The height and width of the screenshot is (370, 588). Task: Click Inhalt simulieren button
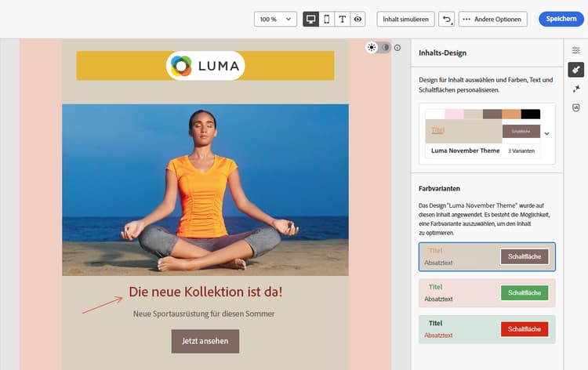tap(405, 19)
